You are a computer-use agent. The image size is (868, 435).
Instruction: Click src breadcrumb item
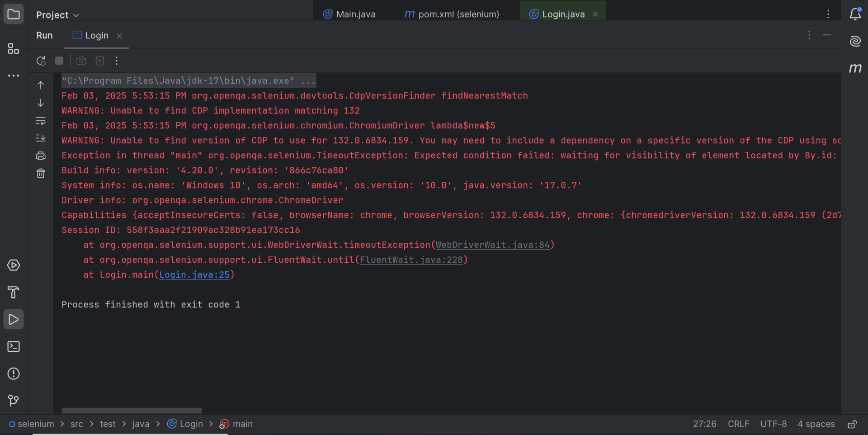[77, 424]
